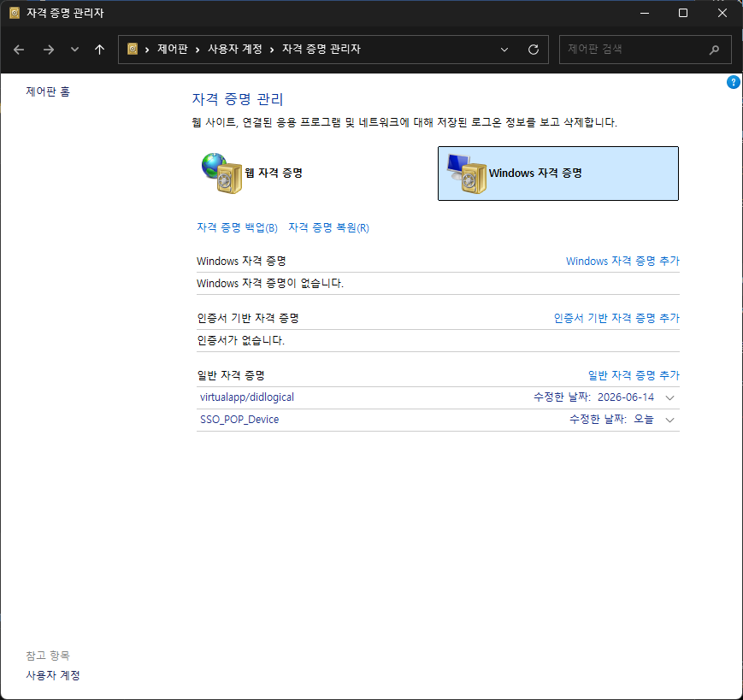
Task: Click the Windows credential computer vault icon
Action: (x=467, y=174)
